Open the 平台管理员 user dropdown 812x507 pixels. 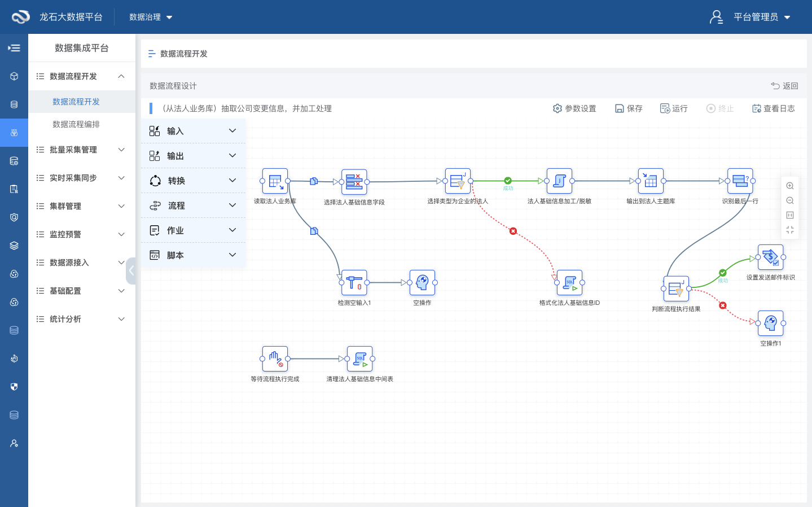750,17
